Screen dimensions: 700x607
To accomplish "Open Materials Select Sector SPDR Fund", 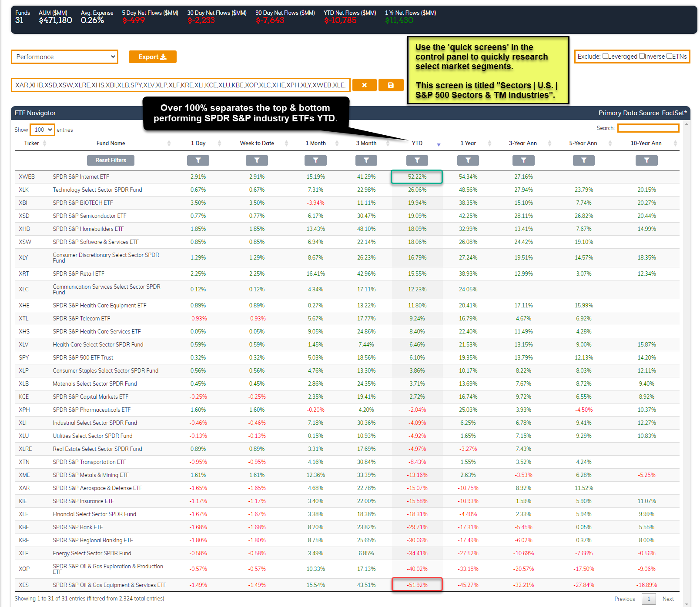I will [x=95, y=384].
